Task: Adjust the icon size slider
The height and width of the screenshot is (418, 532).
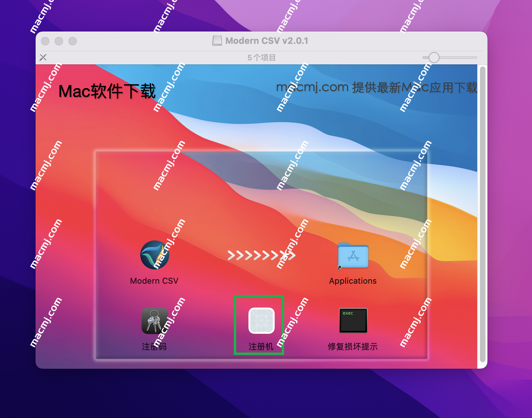Action: (449, 58)
